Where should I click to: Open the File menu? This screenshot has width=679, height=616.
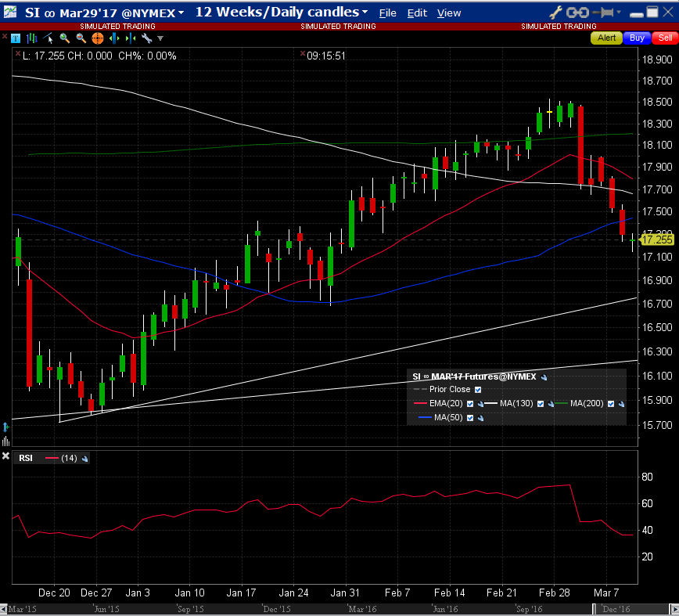click(387, 13)
